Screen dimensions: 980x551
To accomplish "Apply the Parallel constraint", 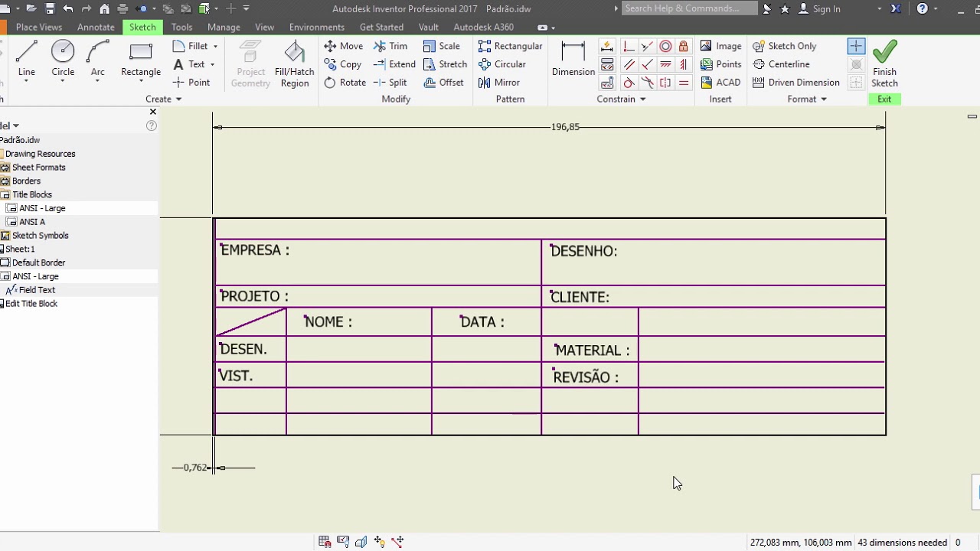I will pos(629,64).
